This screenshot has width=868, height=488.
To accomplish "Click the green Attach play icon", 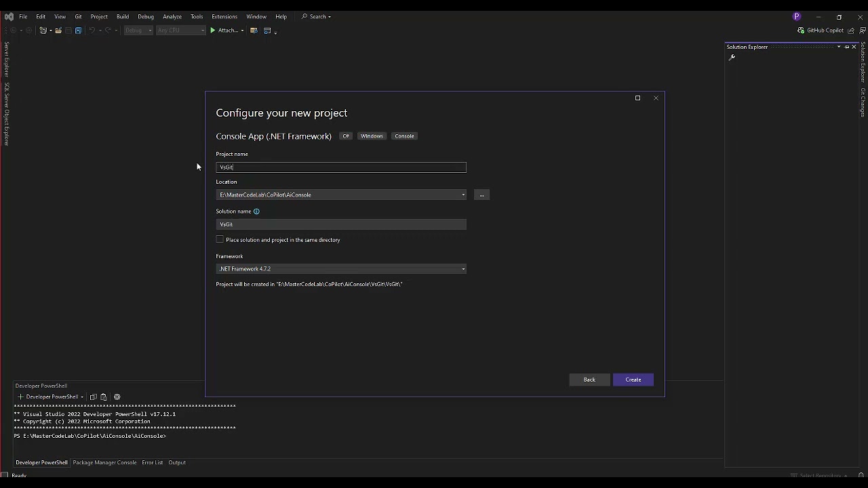I will click(x=213, y=30).
